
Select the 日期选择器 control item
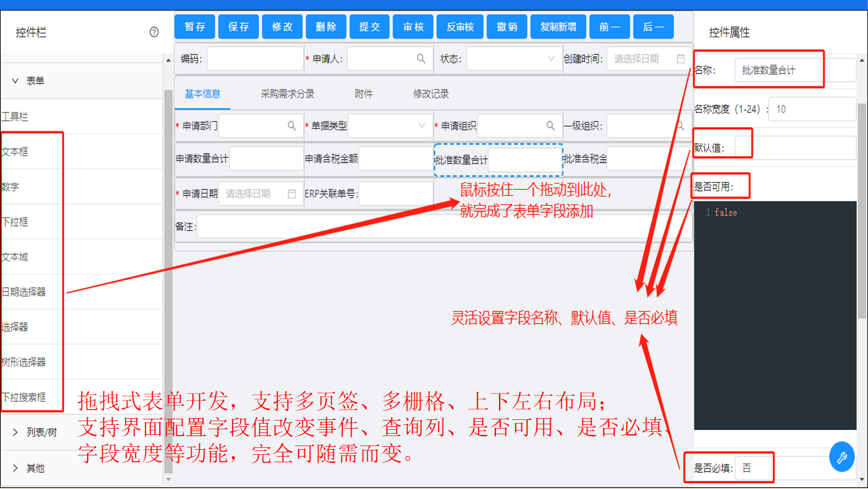click(25, 292)
